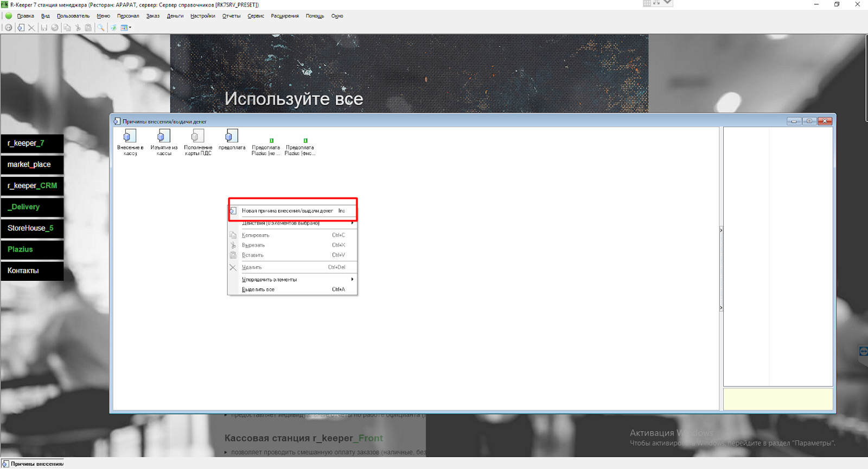Open the 'Вид' menu
Viewport: 868px width, 469px height.
coord(46,16)
